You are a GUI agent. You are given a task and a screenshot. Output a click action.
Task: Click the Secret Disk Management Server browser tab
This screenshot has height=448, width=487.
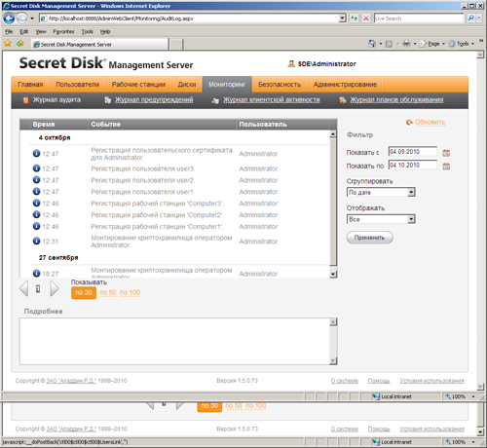(100, 44)
